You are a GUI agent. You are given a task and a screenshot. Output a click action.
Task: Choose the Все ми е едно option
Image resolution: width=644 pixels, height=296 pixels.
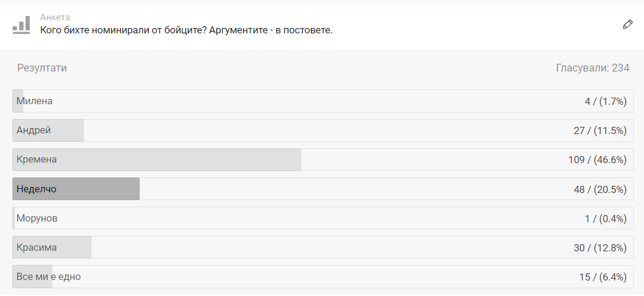49,276
